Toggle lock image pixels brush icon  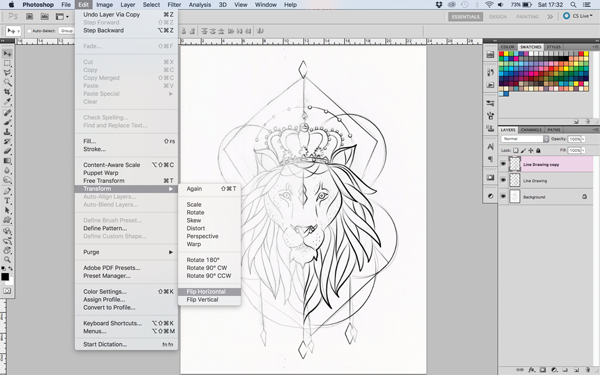click(x=523, y=151)
